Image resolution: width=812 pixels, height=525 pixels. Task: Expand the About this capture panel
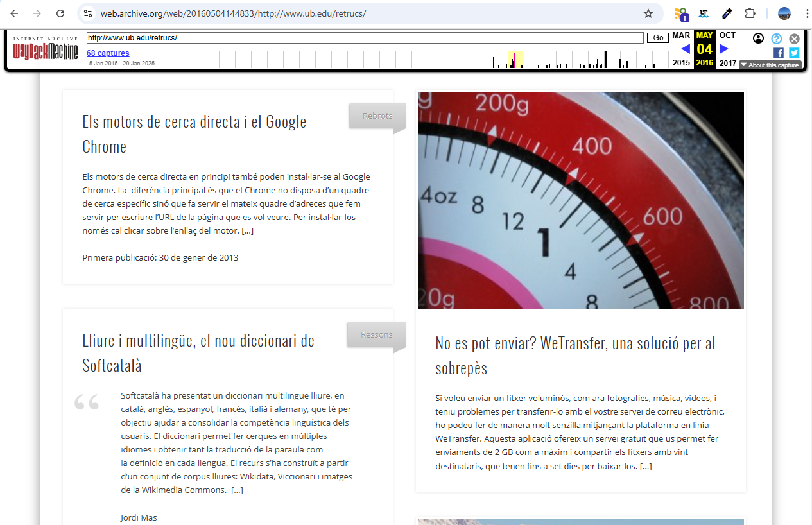click(770, 65)
